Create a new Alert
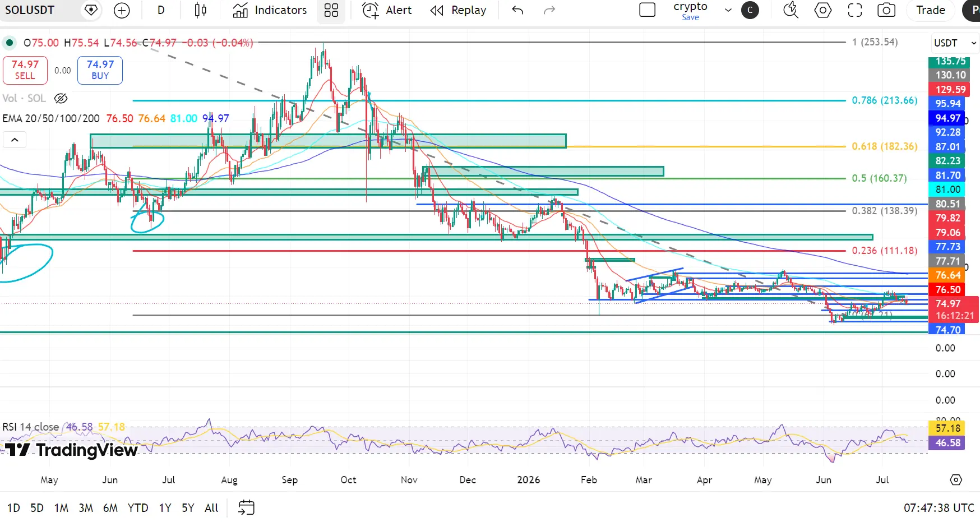The image size is (980, 522). [x=387, y=10]
